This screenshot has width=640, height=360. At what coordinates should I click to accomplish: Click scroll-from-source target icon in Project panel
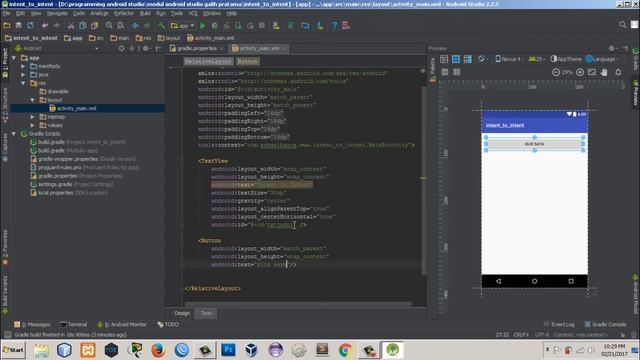[121, 48]
